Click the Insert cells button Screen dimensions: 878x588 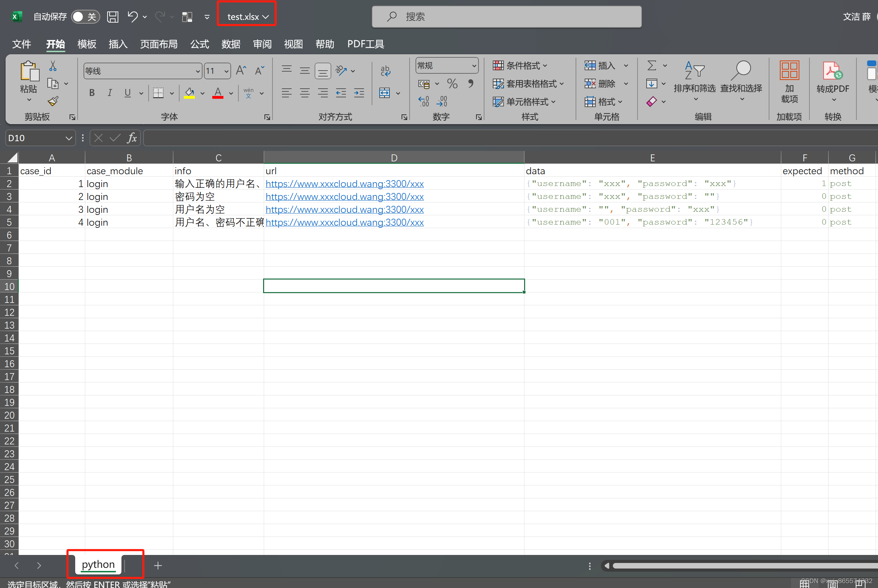click(600, 66)
